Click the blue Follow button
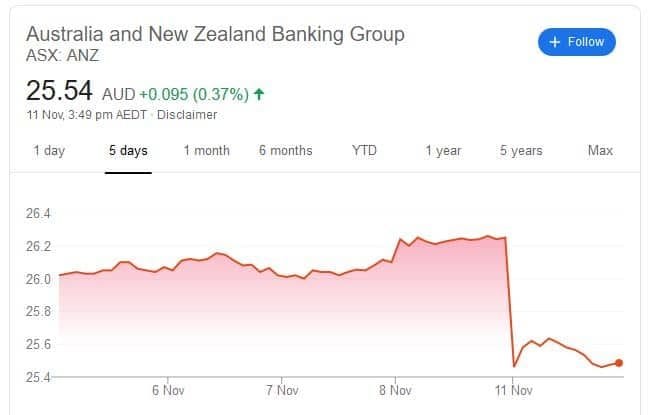This screenshot has height=415, width=654. coord(577,42)
